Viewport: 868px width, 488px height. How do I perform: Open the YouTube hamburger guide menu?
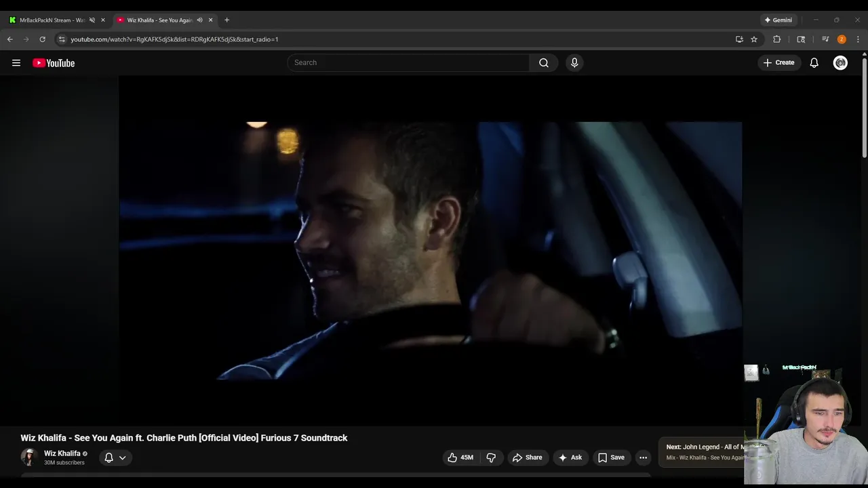coord(16,63)
